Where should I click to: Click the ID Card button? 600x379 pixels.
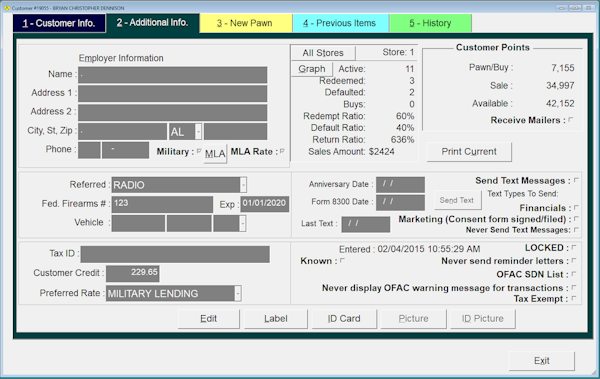pos(344,319)
